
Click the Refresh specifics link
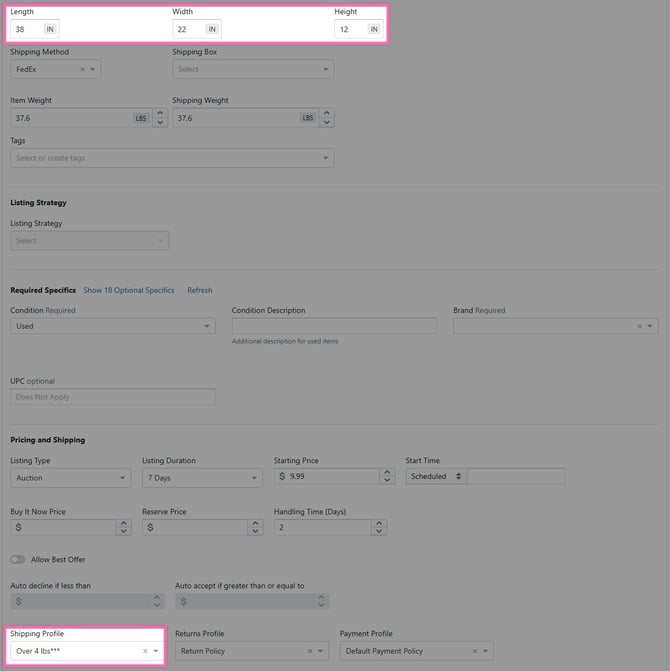click(200, 290)
